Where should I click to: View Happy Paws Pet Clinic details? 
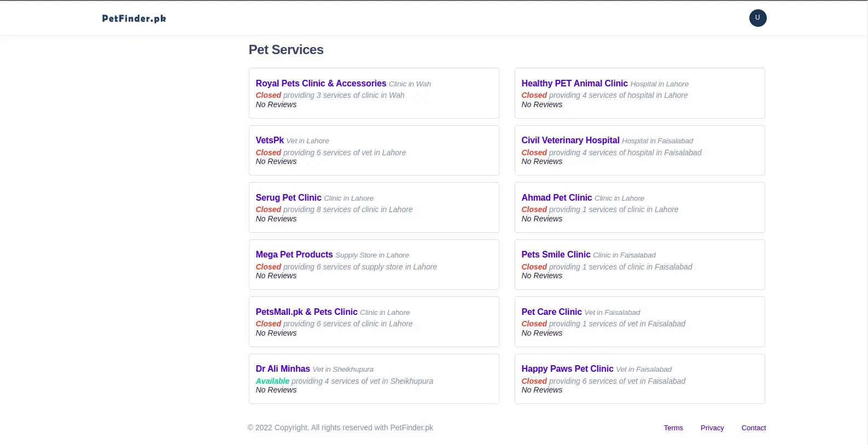pyautogui.click(x=567, y=369)
